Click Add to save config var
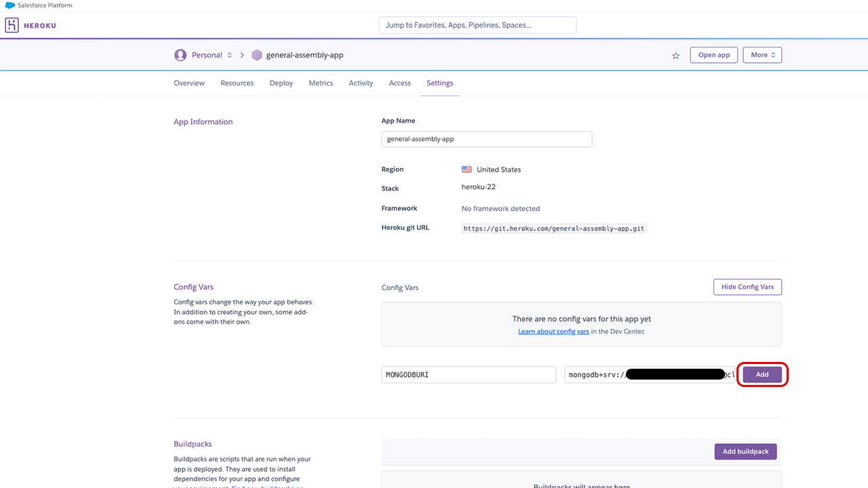868x488 pixels. pyautogui.click(x=762, y=374)
